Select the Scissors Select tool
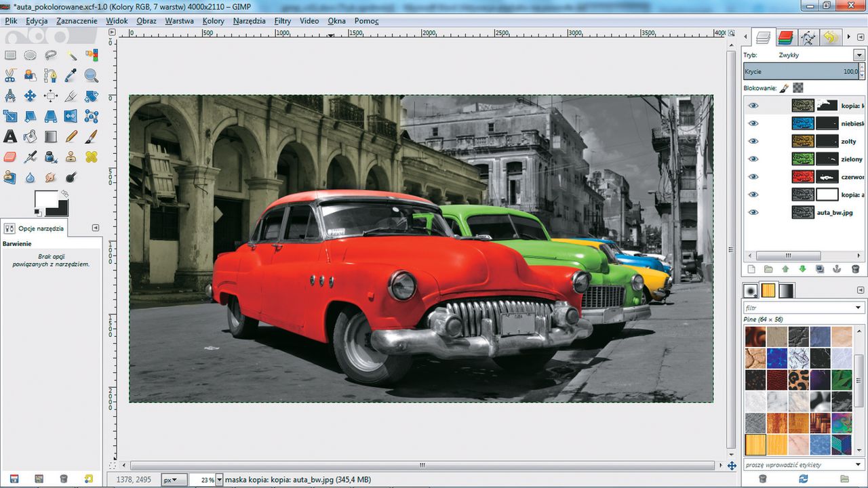 point(10,75)
